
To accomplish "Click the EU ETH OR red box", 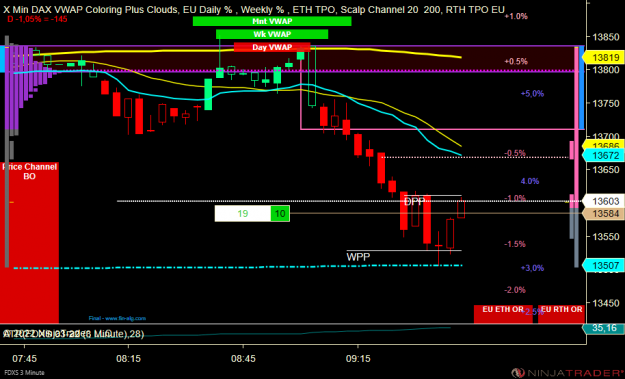I will [x=503, y=314].
